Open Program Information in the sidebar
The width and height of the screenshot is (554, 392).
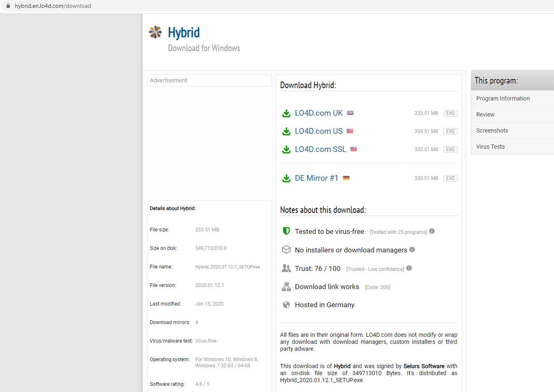tap(512, 98)
